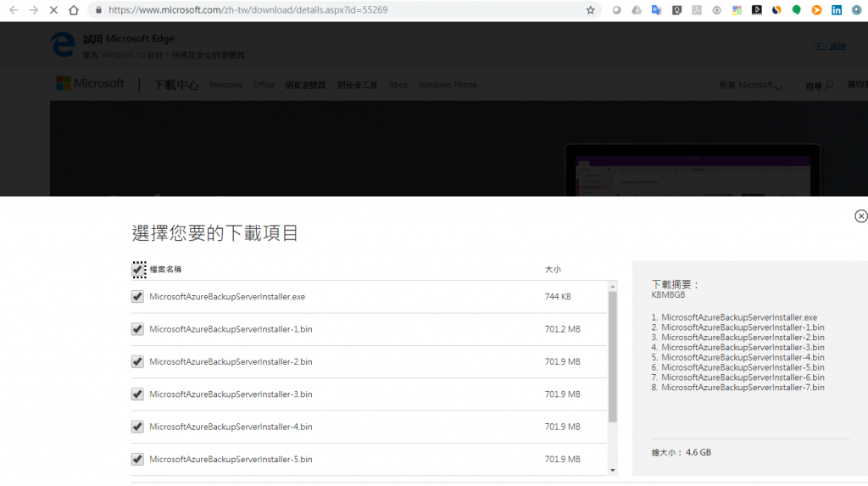Open the LinkedIn extension icon
The width and height of the screenshot is (868, 486).
point(837,10)
